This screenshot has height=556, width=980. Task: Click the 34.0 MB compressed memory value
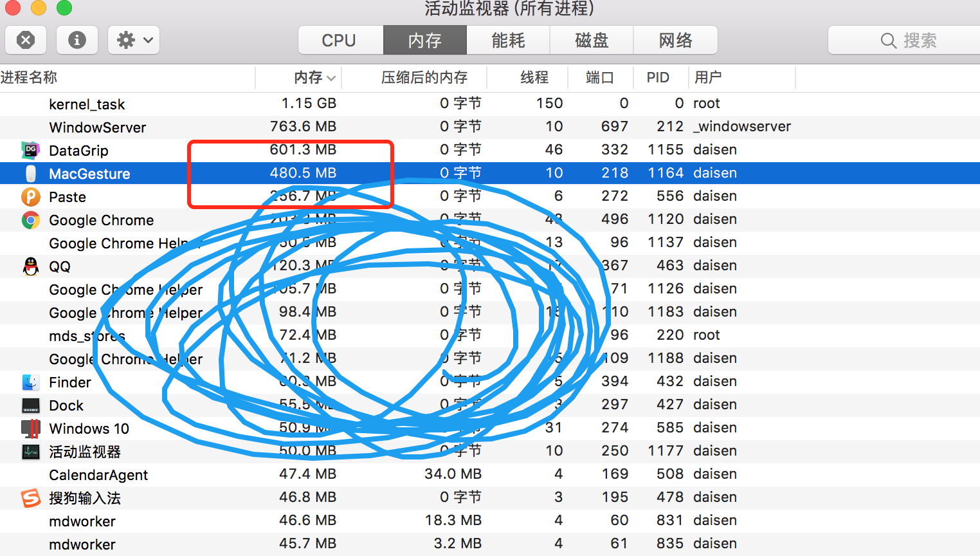[453, 474]
